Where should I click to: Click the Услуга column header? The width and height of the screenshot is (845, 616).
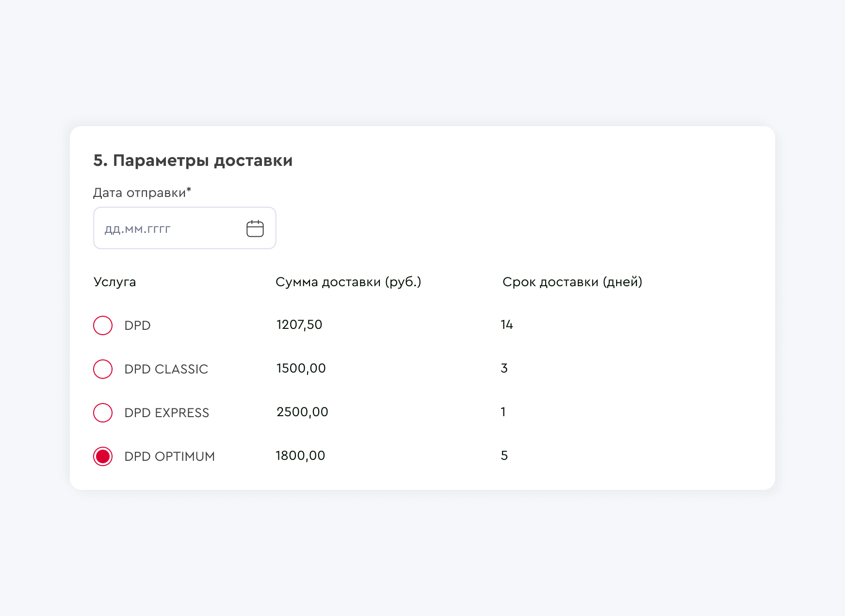[114, 282]
